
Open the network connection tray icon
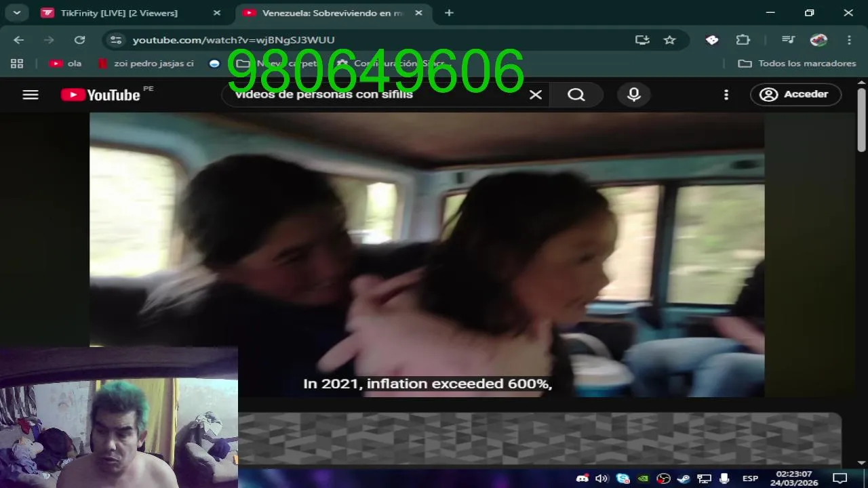pos(704,479)
